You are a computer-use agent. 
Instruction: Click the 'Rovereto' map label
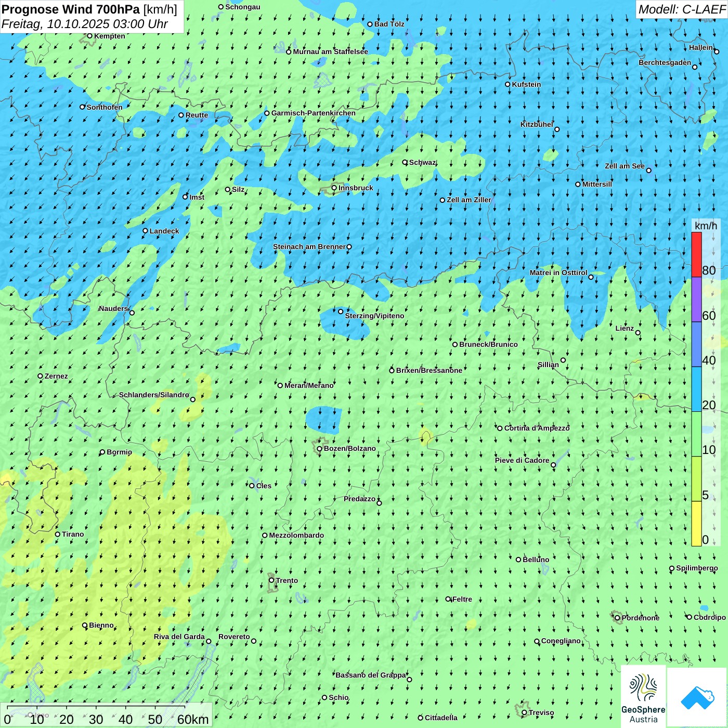[234, 636]
